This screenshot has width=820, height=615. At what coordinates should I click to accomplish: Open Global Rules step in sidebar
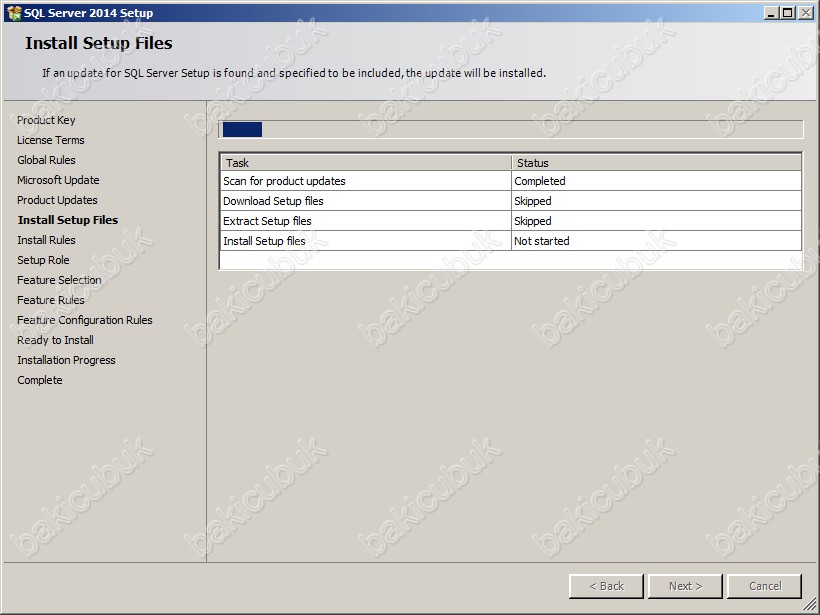coord(46,160)
